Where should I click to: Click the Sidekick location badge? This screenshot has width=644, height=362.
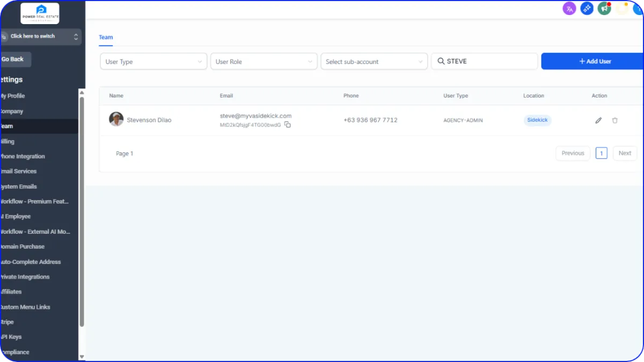537,120
